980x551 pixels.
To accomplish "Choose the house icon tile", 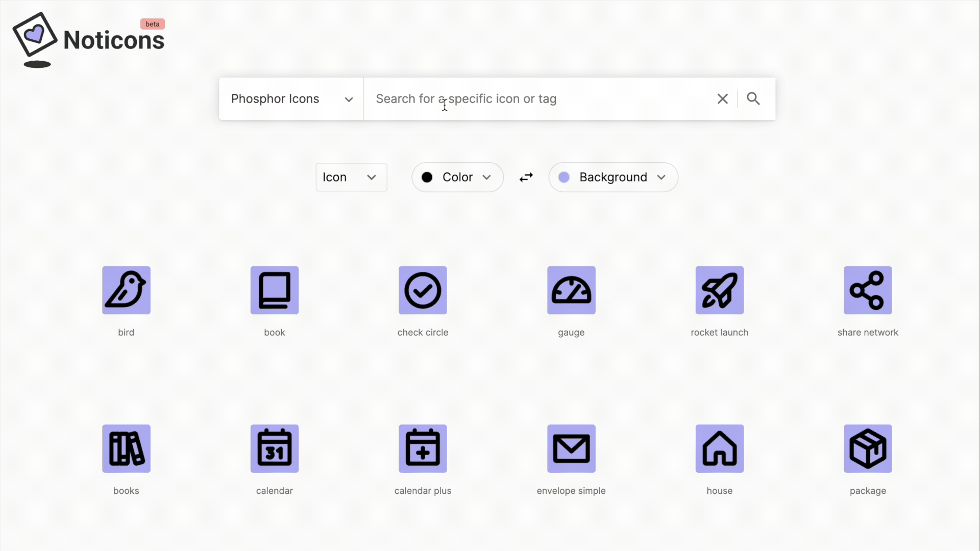I will click(720, 448).
